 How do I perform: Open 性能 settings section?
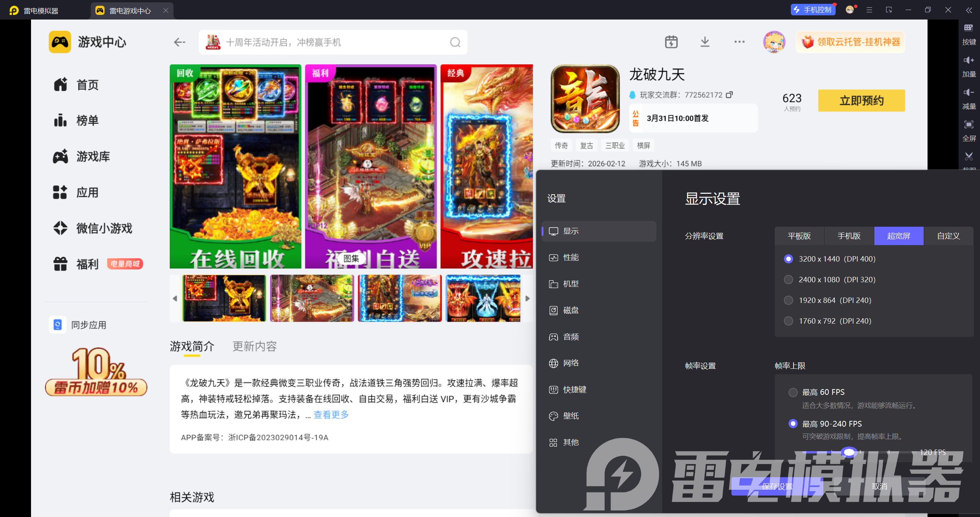pos(571,257)
